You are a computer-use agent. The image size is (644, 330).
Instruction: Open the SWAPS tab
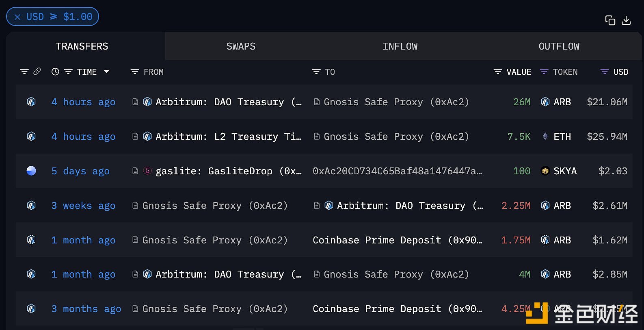click(241, 46)
